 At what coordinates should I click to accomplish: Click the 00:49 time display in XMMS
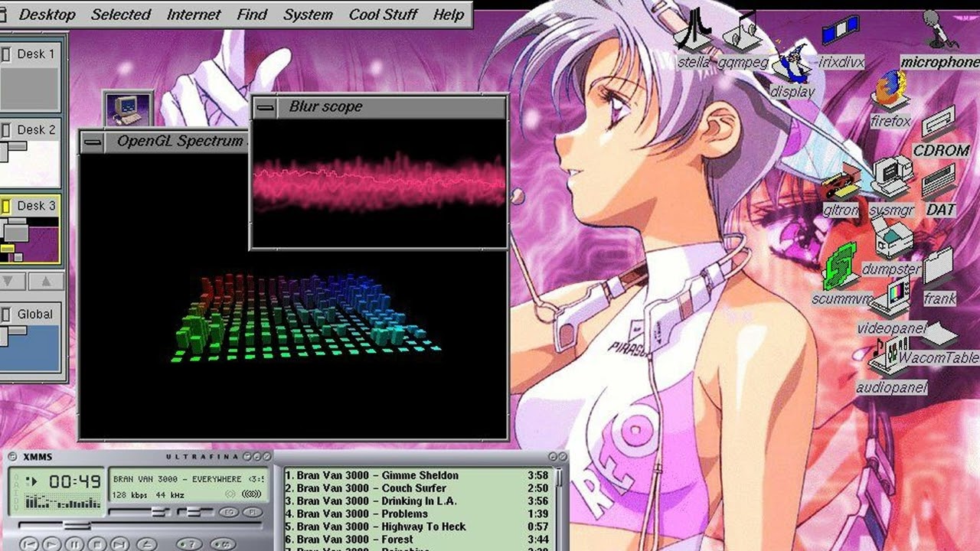pyautogui.click(x=74, y=481)
